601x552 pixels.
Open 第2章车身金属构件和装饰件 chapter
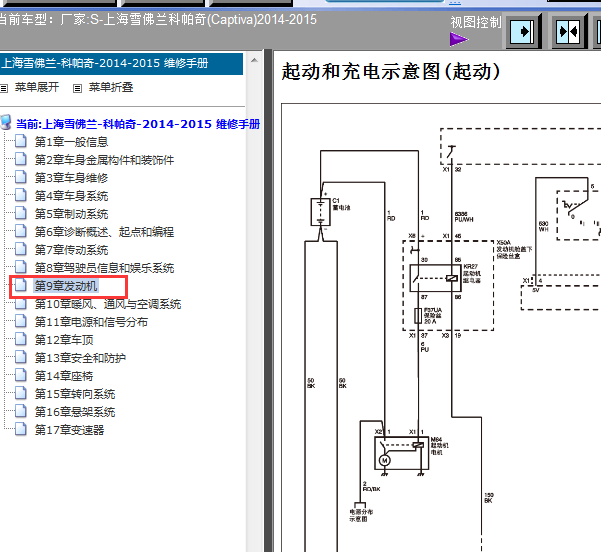point(104,160)
